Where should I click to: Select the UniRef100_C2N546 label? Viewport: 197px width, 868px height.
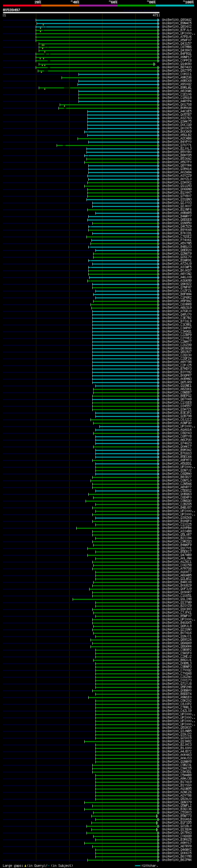point(177,483)
